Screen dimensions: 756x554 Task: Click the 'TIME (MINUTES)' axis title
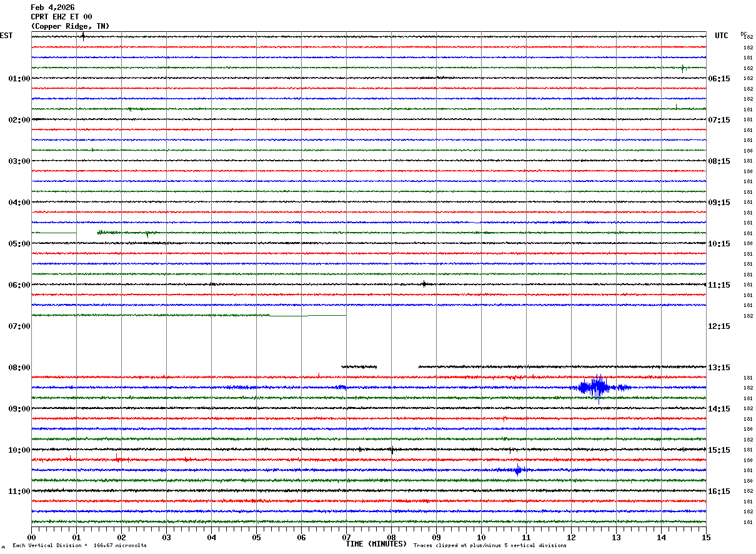[x=376, y=544]
